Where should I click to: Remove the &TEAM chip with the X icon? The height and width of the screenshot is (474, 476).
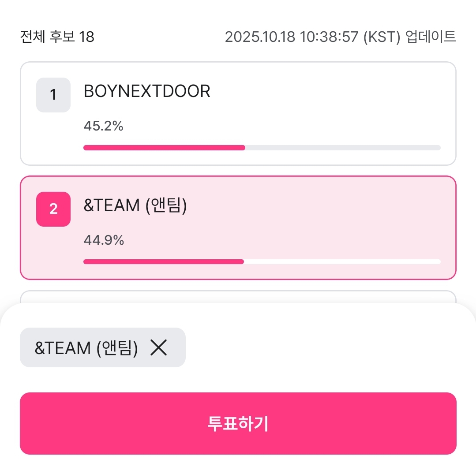159,348
